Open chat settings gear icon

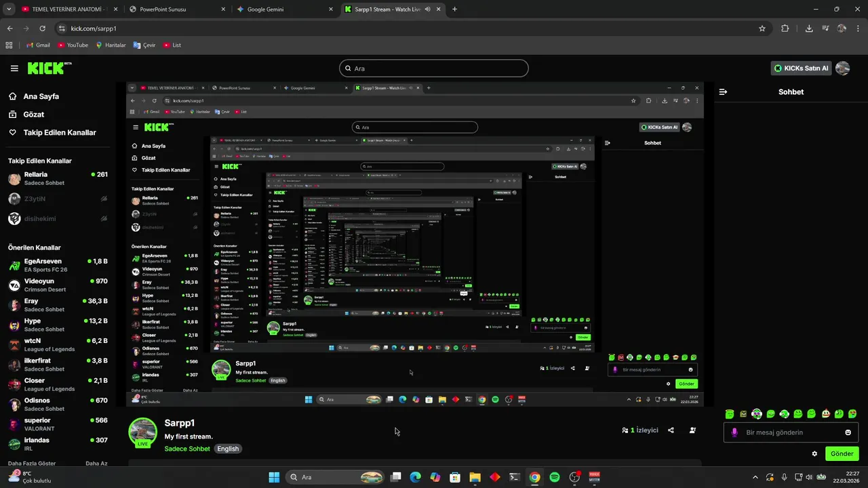point(814,454)
